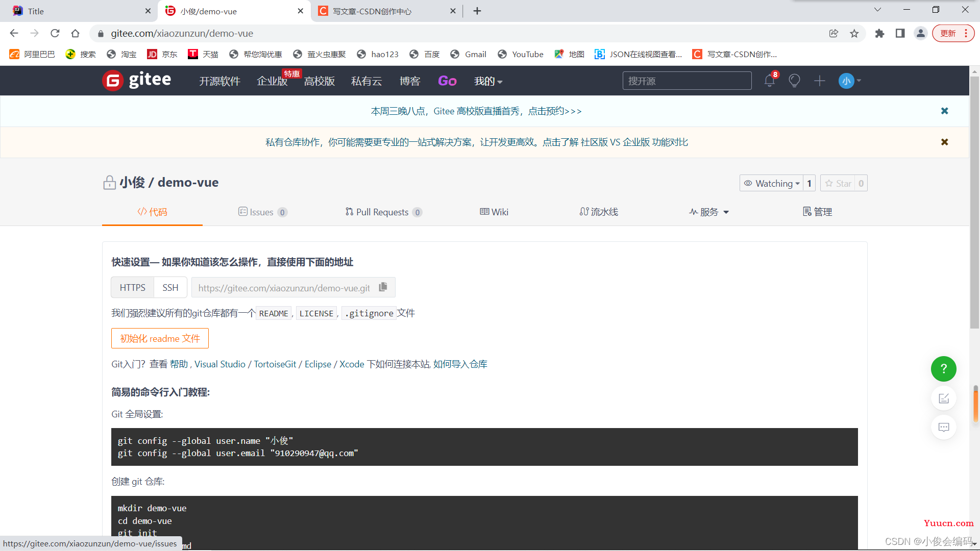Switch to the Title browser tab
This screenshot has height=551, width=980.
[79, 11]
